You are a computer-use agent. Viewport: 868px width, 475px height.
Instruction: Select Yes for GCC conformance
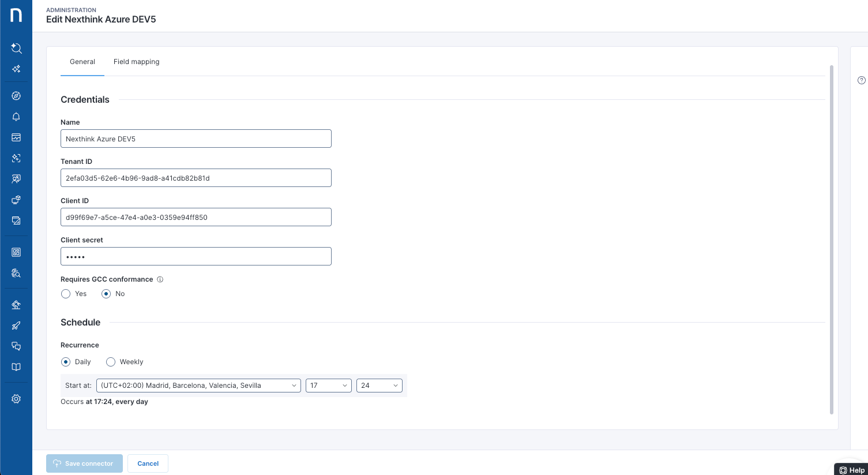tap(66, 294)
